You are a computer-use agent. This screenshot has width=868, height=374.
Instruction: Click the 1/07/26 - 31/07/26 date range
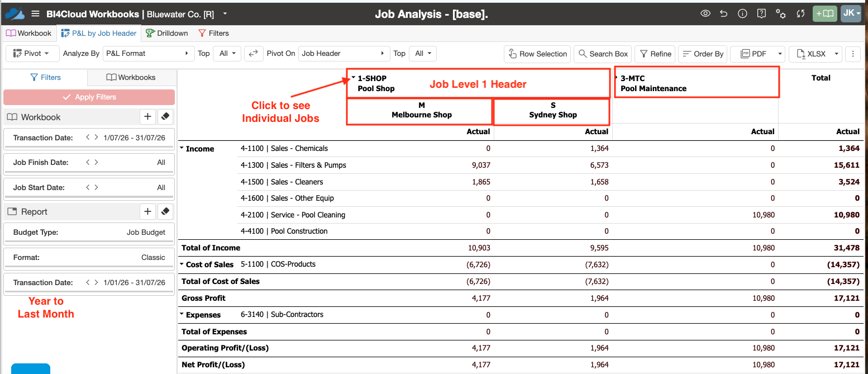(x=134, y=138)
